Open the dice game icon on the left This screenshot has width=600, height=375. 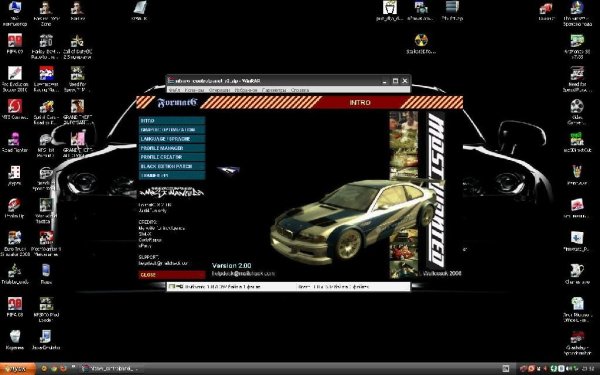(x=15, y=172)
